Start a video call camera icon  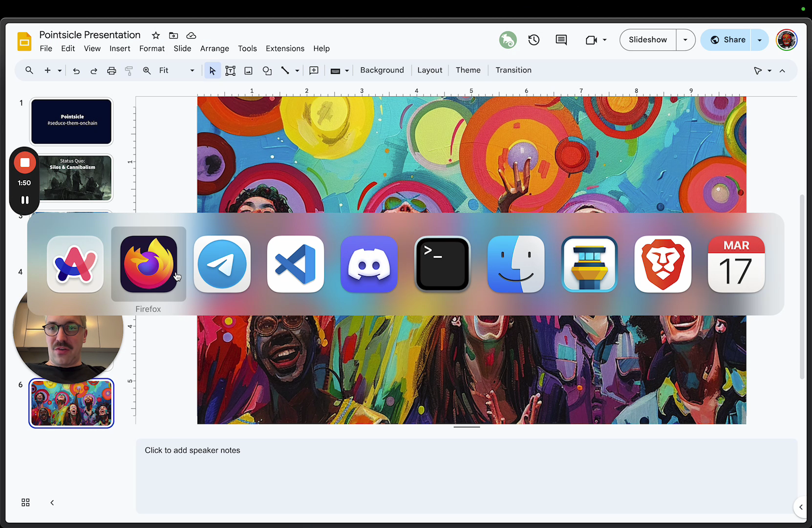[591, 40]
